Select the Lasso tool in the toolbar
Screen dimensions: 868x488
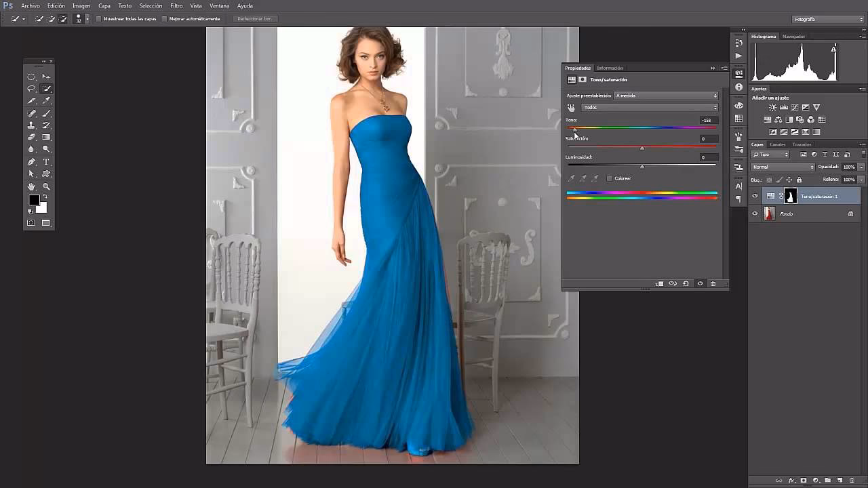31,87
